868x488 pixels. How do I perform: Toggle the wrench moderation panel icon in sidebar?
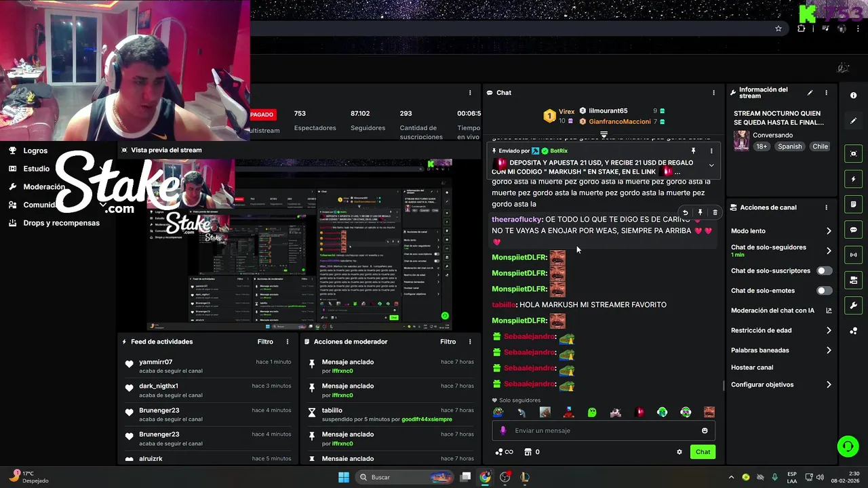(853, 305)
